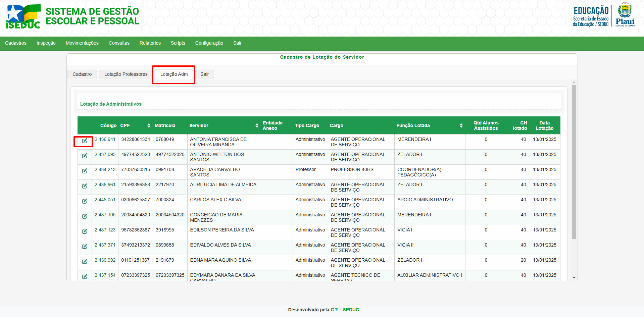Open edit icon for Edilson Pereira da Silva

coord(85,231)
